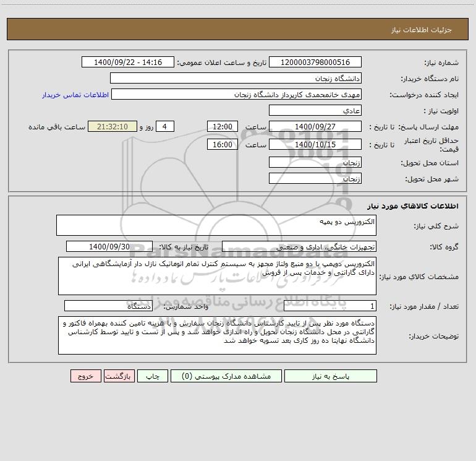
Task: Click label تاریخ نیاز به کالا
Action: point(184,247)
